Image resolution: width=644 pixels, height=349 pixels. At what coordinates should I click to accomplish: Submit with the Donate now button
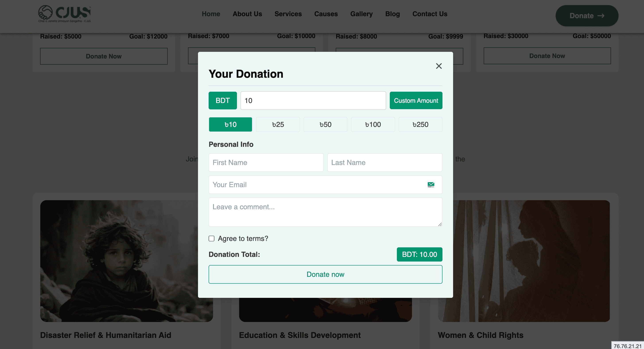325,274
